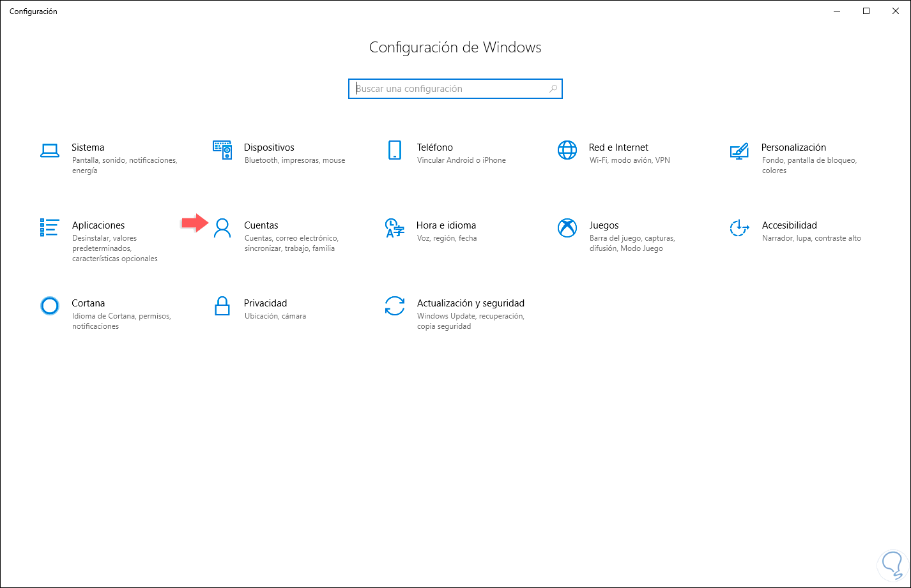Open the Accesibilidad icon
Screen dimensions: 911x588
coord(739,228)
